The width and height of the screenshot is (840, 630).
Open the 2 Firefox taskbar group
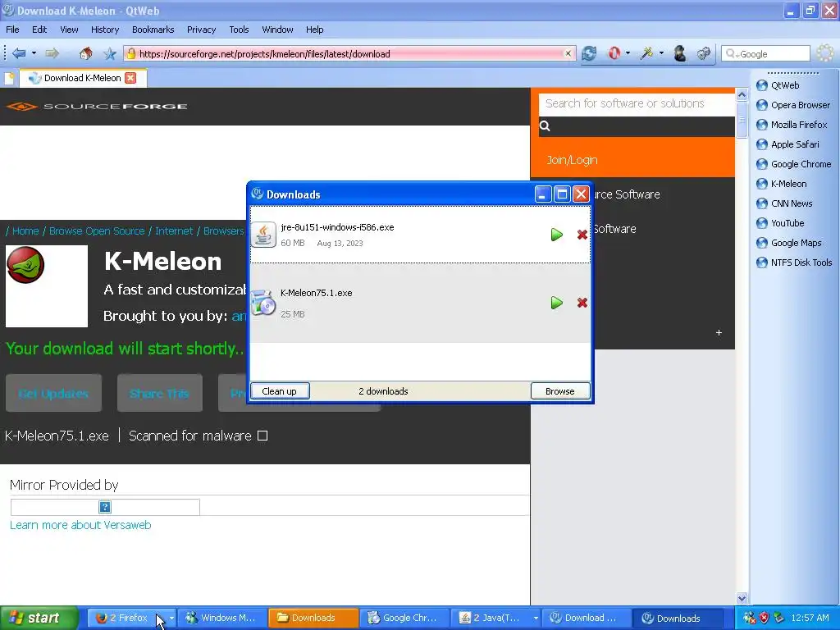pyautogui.click(x=131, y=618)
